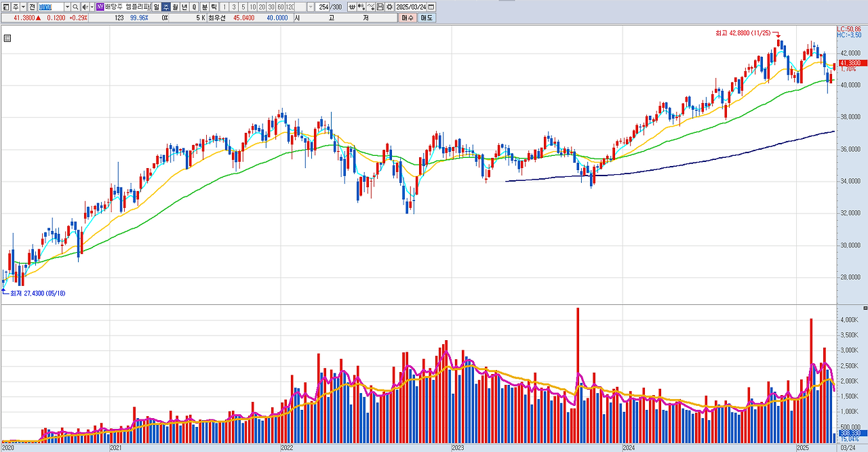Switch to the tick 틱 chart
The width and height of the screenshot is (868, 452).
(x=214, y=7)
